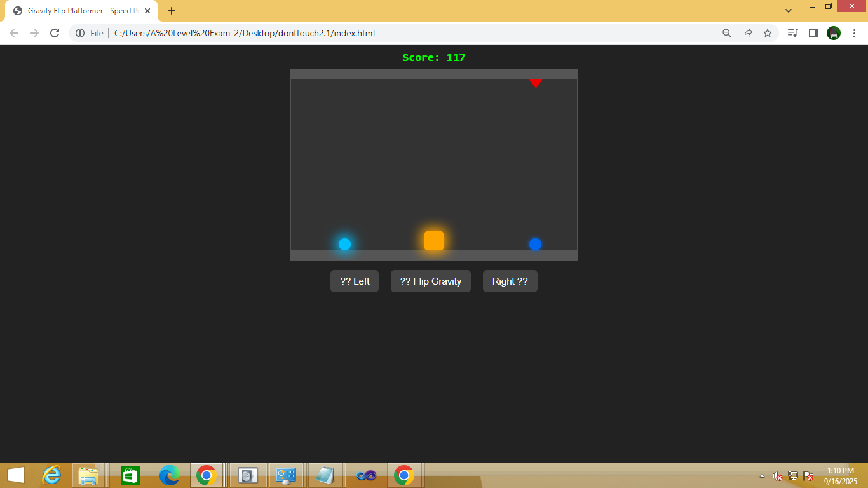Click the red ceiling spike triangle
This screenshot has width=868, height=488.
536,83
